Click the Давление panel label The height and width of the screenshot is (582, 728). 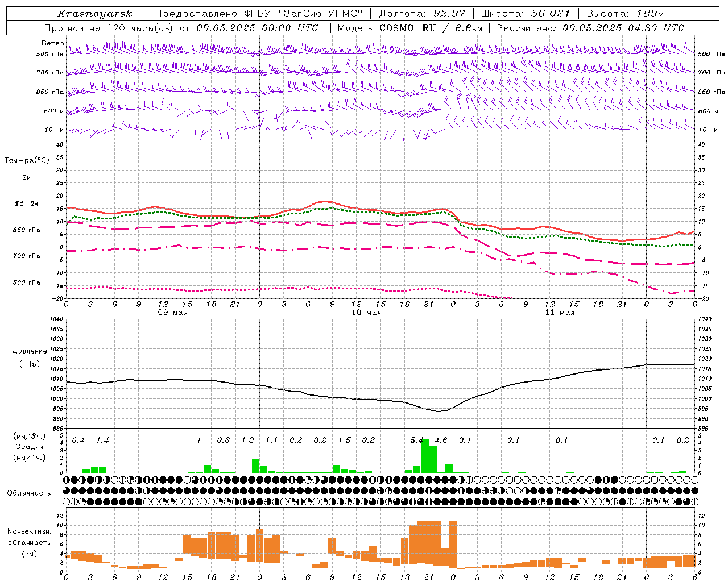tap(29, 351)
